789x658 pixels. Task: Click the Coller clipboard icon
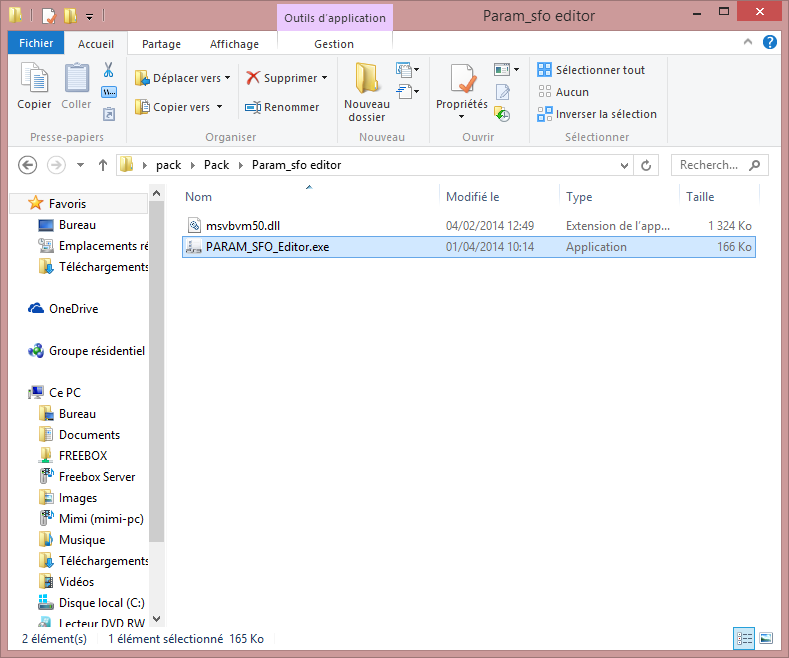click(76, 78)
